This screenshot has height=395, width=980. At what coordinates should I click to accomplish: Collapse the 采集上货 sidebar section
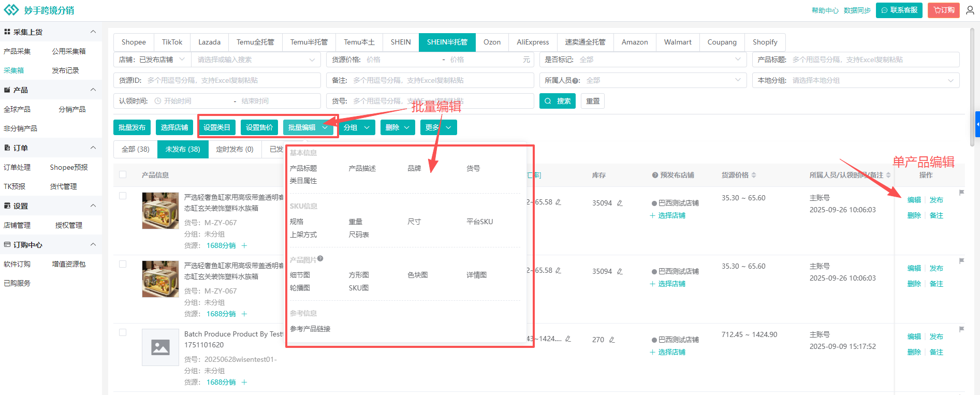coord(93,32)
